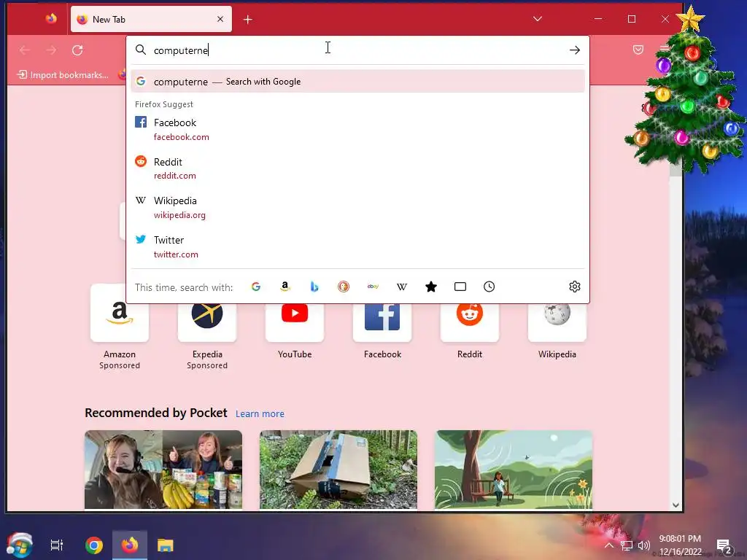Open the Windows Start menu
The height and width of the screenshot is (560, 747).
[x=19, y=545]
